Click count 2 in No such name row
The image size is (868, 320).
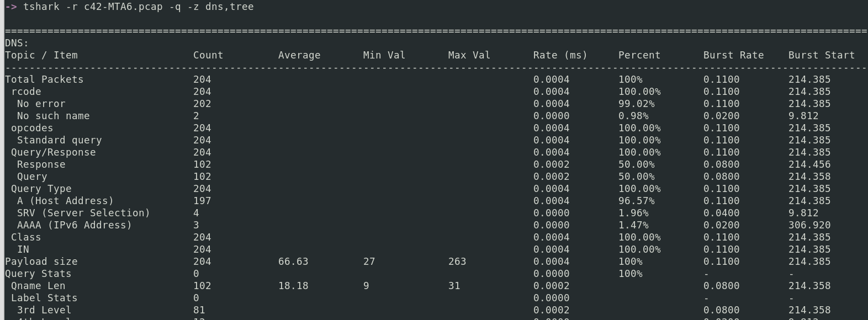point(196,116)
